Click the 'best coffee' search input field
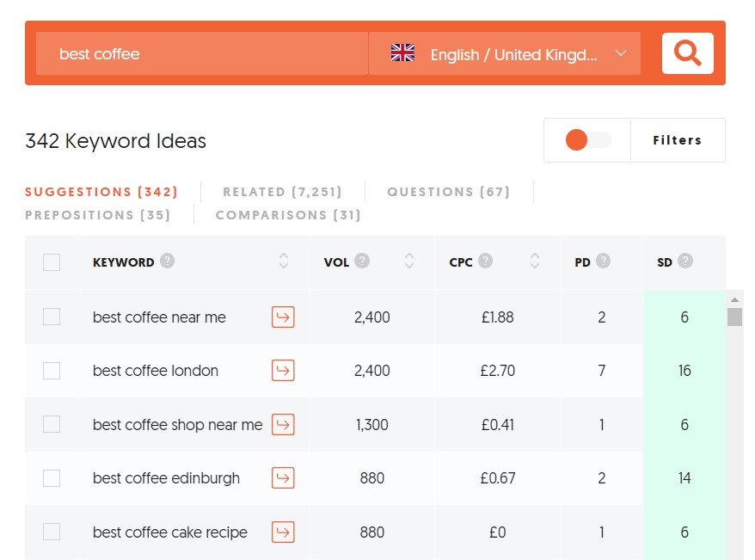Screen dimensions: 755x560 point(202,53)
